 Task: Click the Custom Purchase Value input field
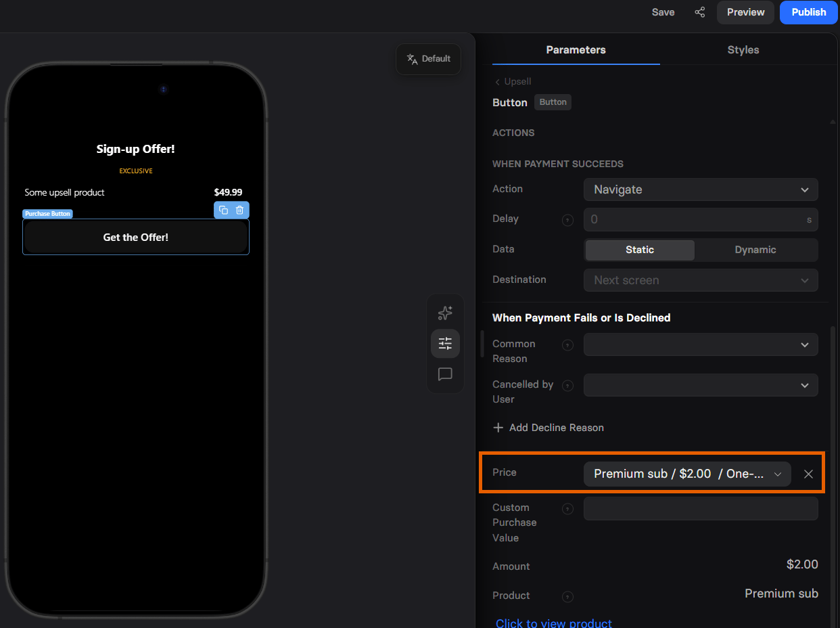pos(701,509)
